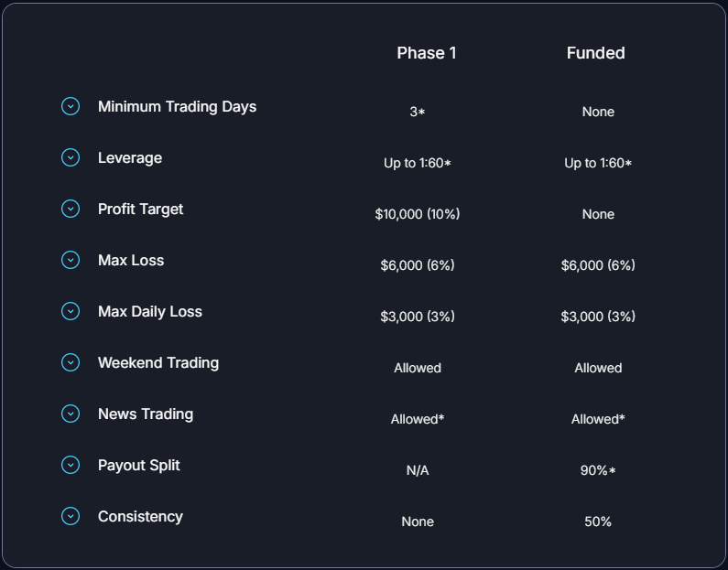Click the Max Loss chevron icon
This screenshot has height=570, width=728.
coord(71,260)
